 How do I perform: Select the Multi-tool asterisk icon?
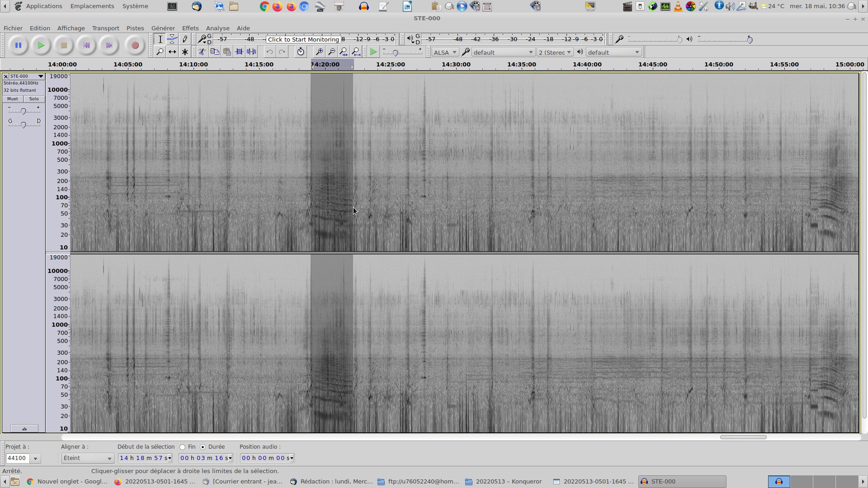[185, 52]
